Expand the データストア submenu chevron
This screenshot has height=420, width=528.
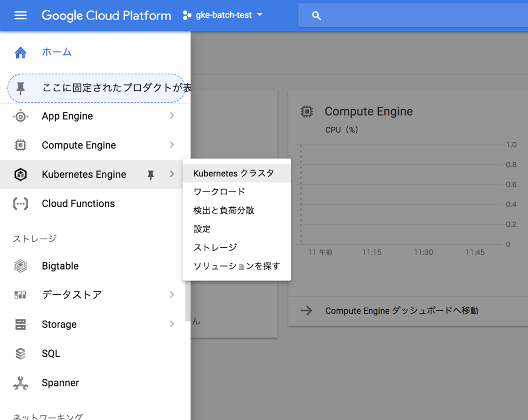point(172,295)
